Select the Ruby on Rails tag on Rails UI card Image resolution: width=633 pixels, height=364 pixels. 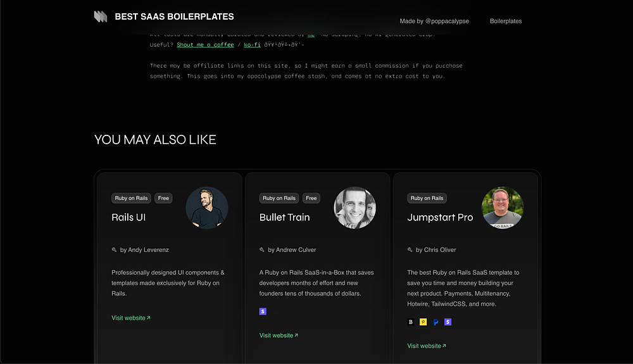click(131, 198)
